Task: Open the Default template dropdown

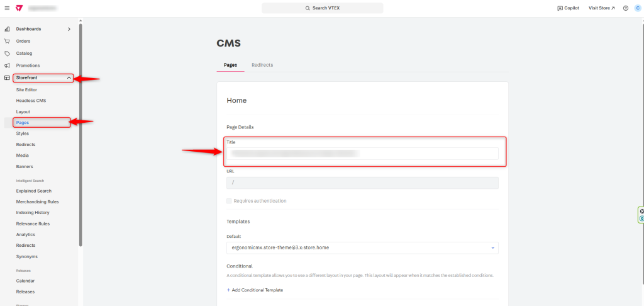Action: tap(362, 247)
